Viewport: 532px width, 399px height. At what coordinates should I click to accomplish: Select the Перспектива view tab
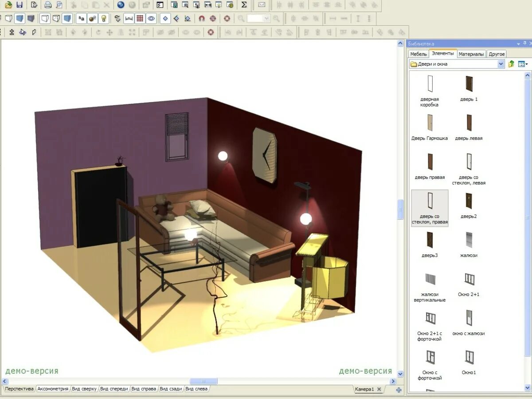(x=20, y=389)
